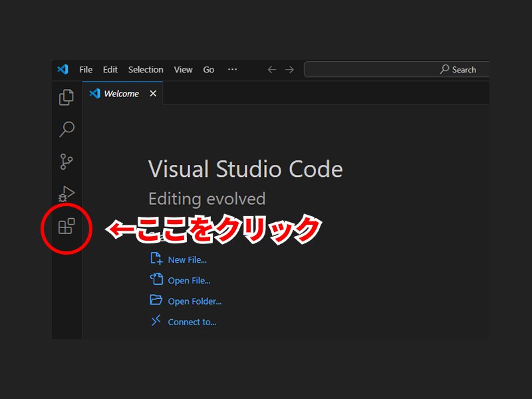Click the command center Search box
Viewport: 532px width, 399px height.
point(396,70)
